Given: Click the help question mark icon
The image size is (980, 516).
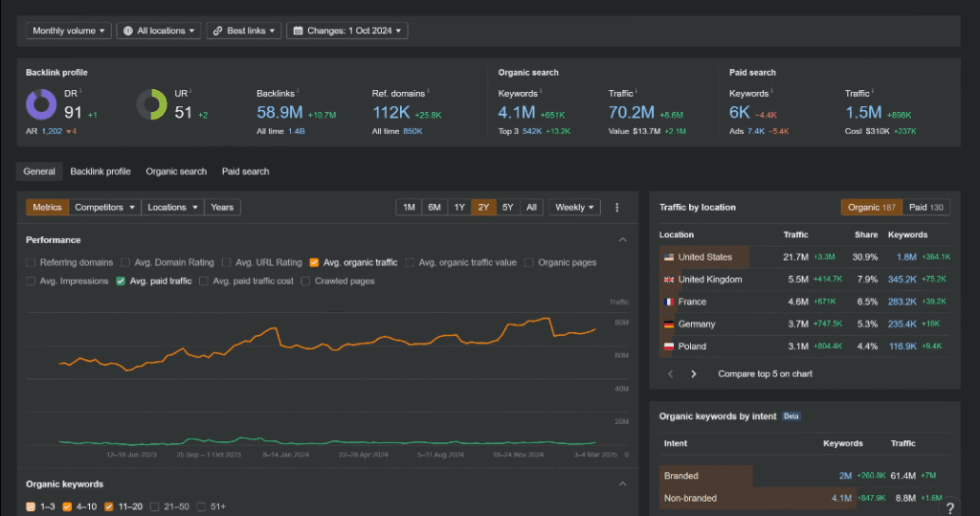Looking at the screenshot, I should pos(949,507).
